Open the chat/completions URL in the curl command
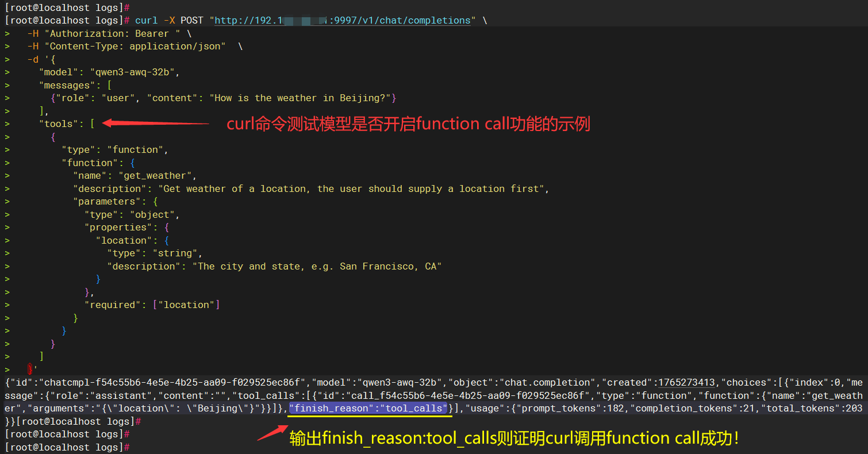 (x=343, y=21)
